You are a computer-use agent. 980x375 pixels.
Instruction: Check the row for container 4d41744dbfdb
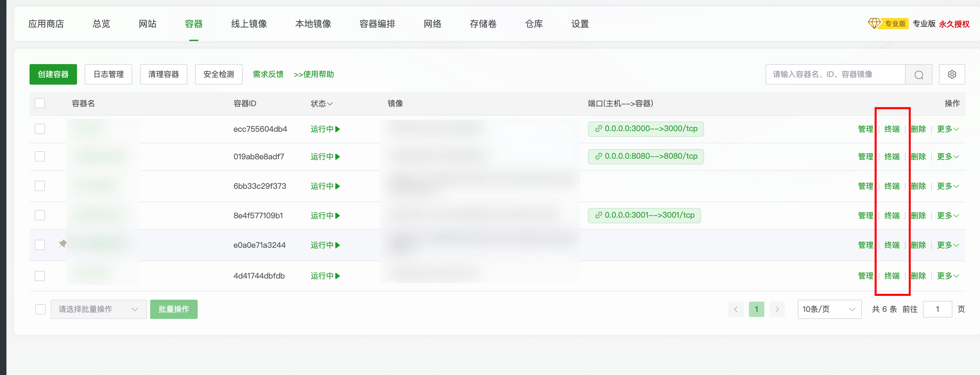point(40,275)
